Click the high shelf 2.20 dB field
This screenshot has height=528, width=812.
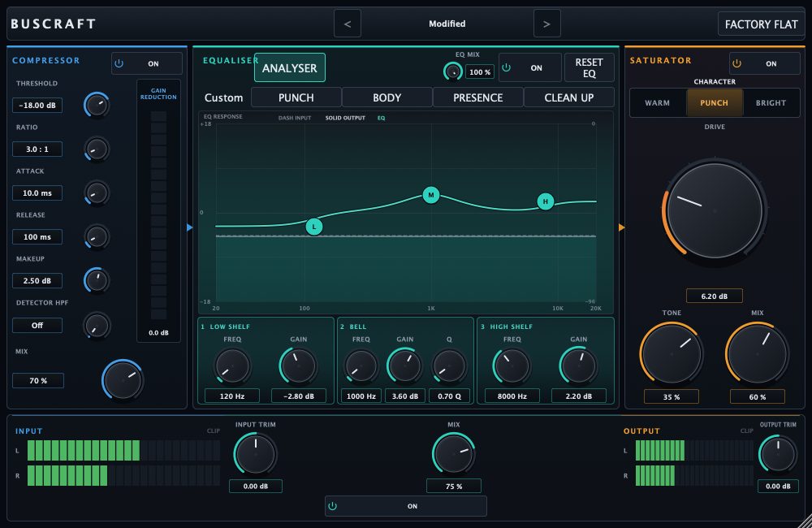tap(578, 396)
